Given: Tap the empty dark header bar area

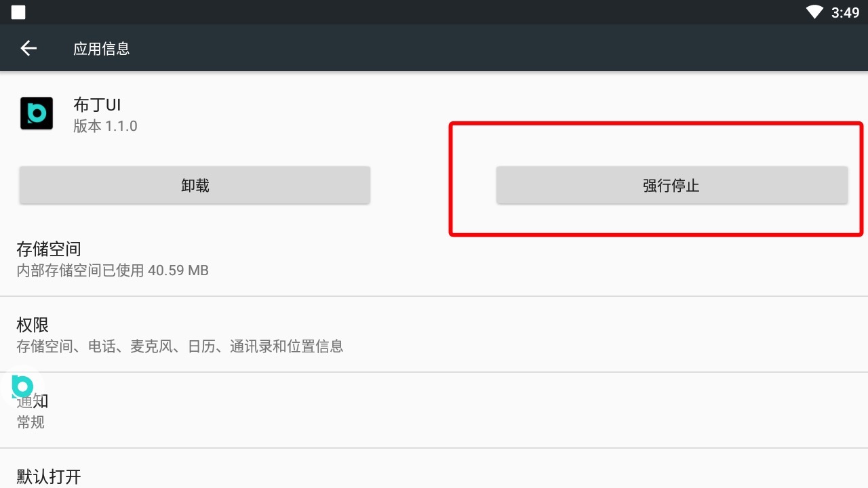Looking at the screenshot, I should 475,48.
